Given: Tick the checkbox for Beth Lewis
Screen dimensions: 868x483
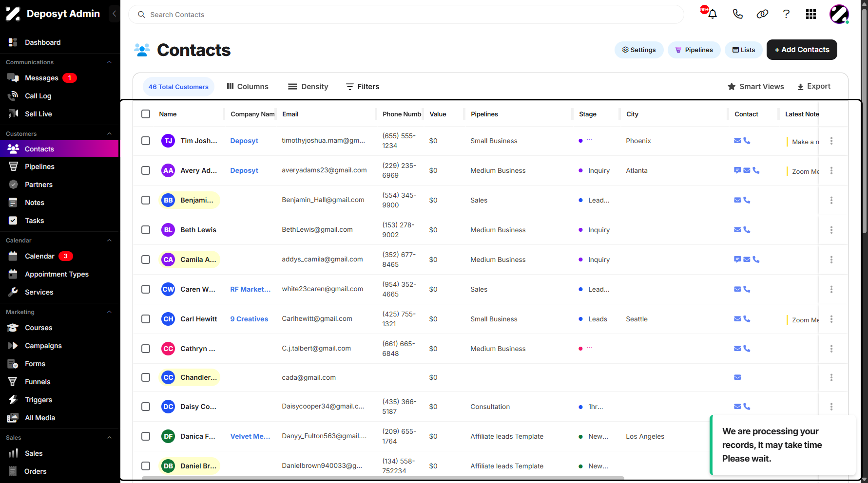Looking at the screenshot, I should point(146,230).
